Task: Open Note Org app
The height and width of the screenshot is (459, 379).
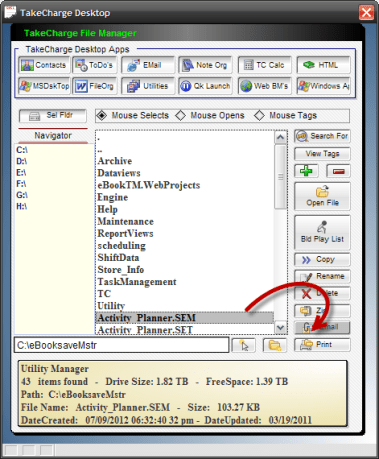Action: pyautogui.click(x=205, y=65)
